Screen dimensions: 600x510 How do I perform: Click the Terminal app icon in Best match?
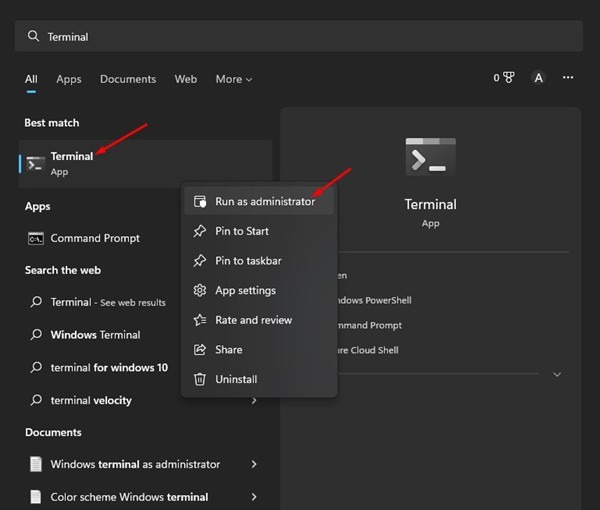pos(35,164)
